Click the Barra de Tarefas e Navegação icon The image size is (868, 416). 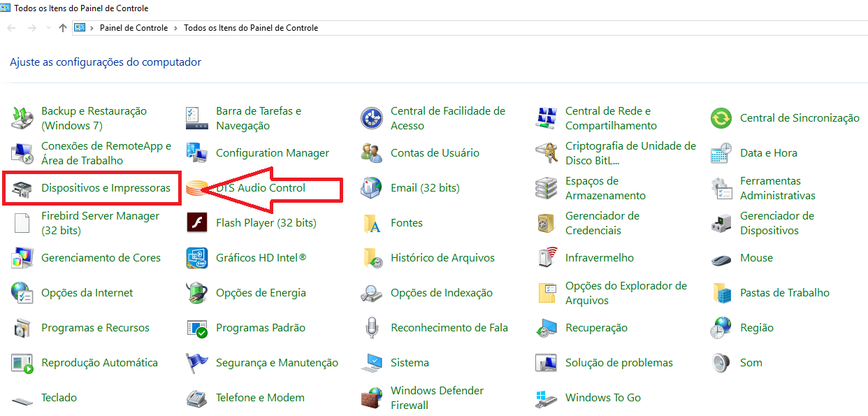pyautogui.click(x=196, y=118)
